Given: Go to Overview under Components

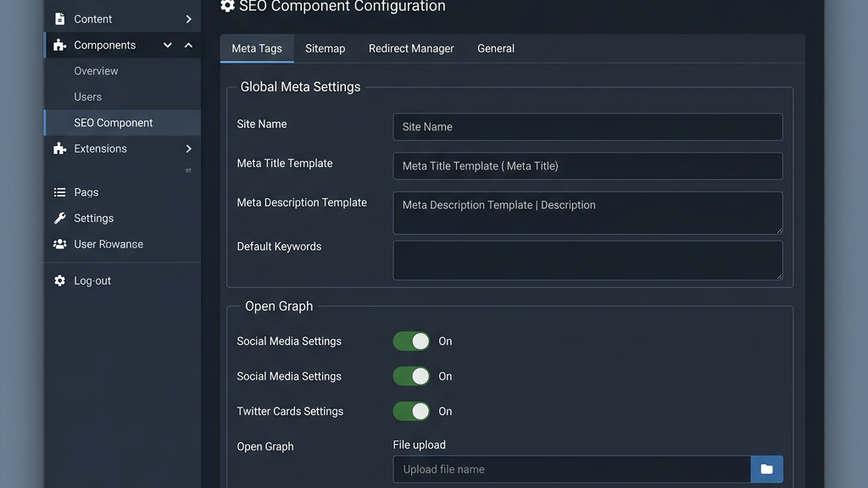Looking at the screenshot, I should [96, 71].
